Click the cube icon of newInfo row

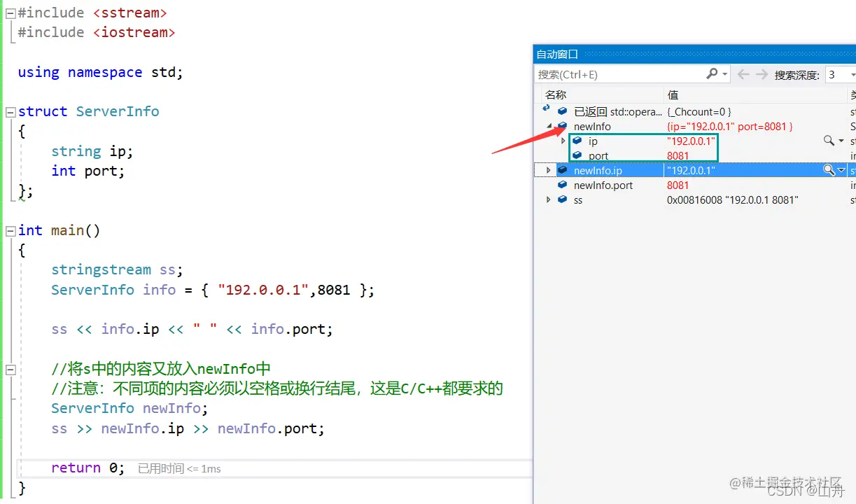click(x=562, y=126)
